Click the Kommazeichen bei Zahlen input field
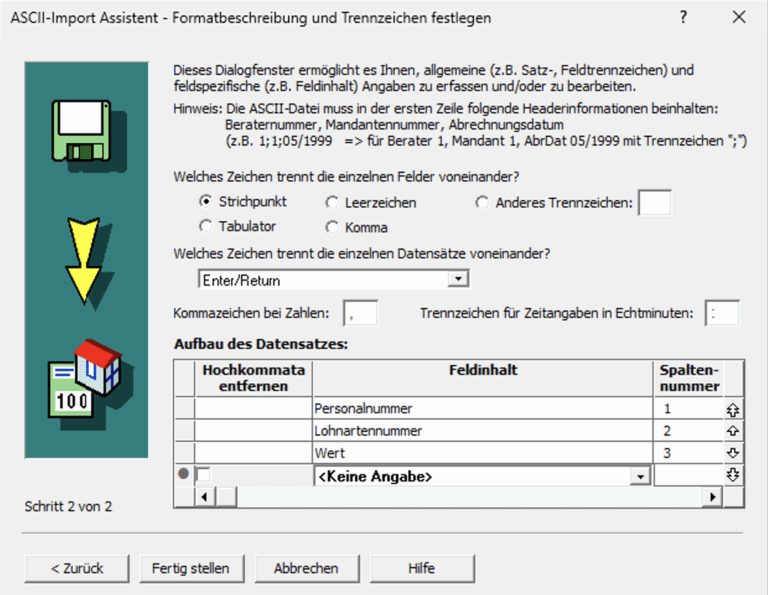 tap(360, 314)
